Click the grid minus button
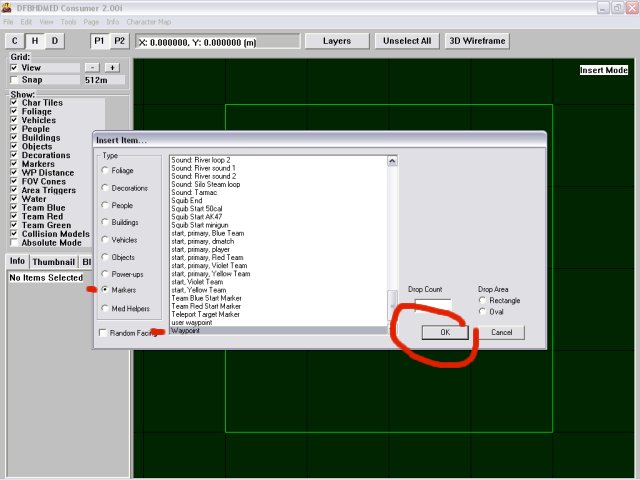640x480 pixels. pyautogui.click(x=92, y=67)
